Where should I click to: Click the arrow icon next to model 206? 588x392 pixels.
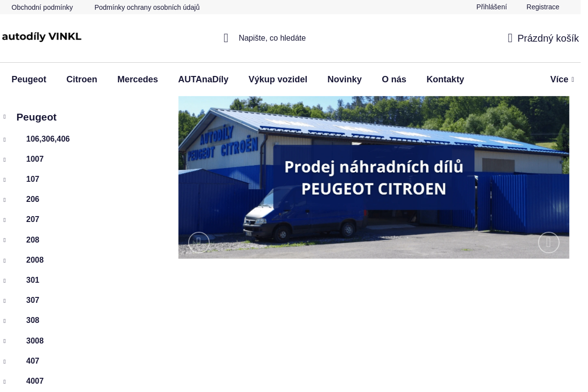point(4,199)
